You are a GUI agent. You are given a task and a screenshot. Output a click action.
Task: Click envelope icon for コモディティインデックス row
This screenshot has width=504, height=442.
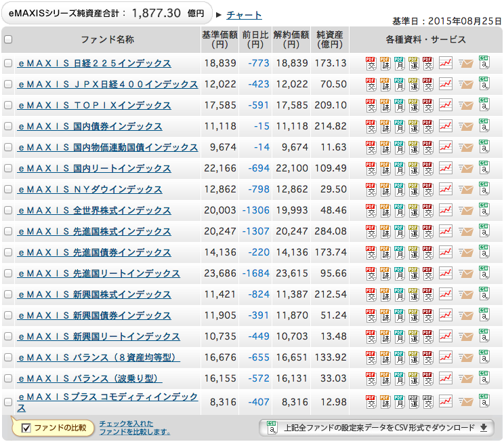[465, 402]
